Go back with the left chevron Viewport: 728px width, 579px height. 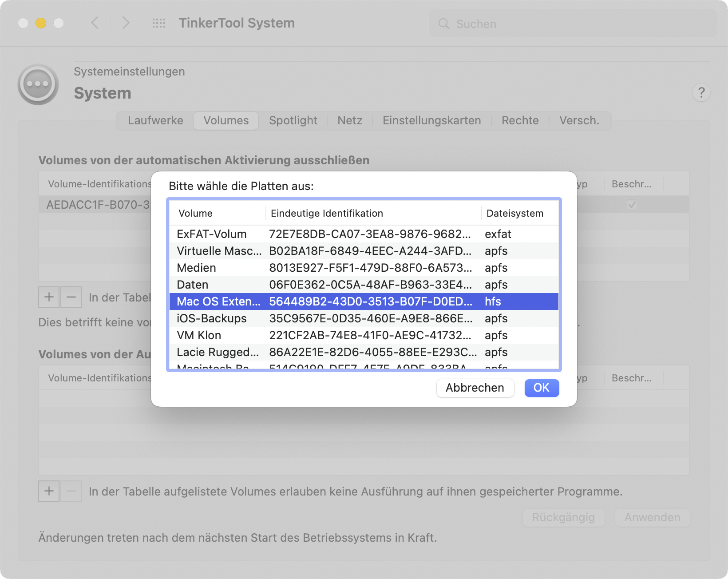95,23
